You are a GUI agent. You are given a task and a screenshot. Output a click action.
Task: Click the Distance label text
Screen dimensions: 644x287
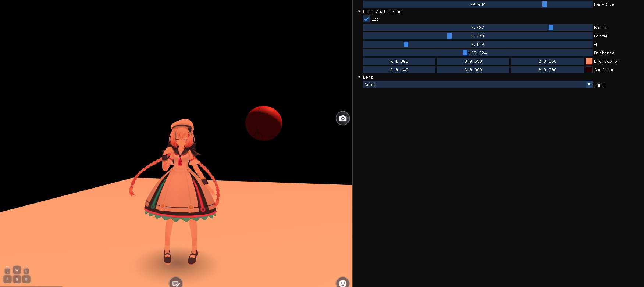[604, 53]
